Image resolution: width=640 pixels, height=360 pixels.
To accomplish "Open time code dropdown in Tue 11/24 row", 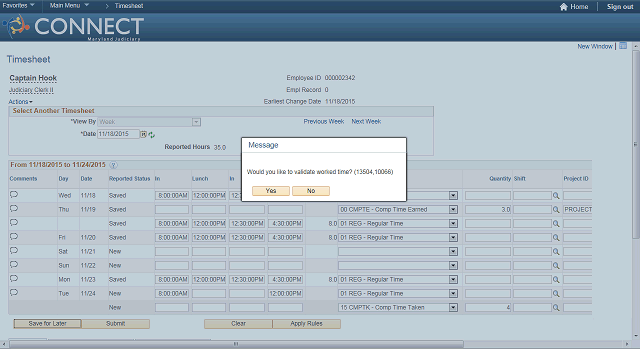I will [453, 293].
